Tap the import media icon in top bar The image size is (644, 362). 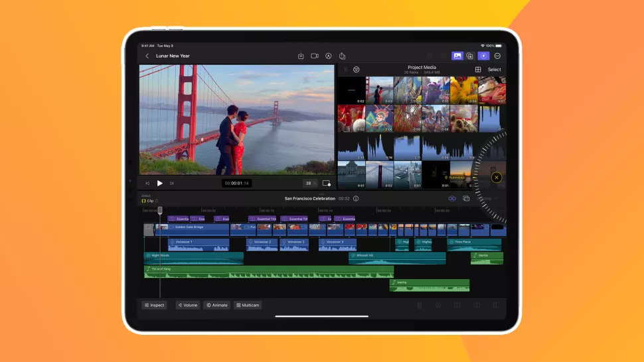click(x=301, y=56)
